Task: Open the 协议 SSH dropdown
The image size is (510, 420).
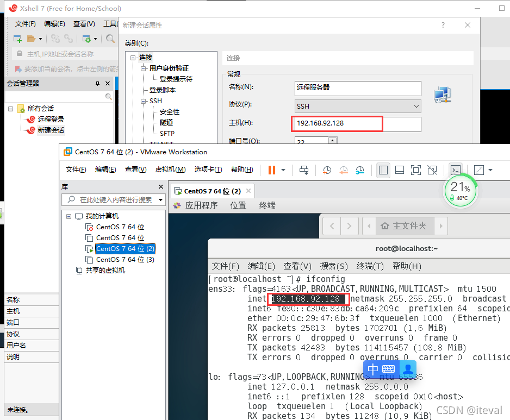Action: [358, 106]
